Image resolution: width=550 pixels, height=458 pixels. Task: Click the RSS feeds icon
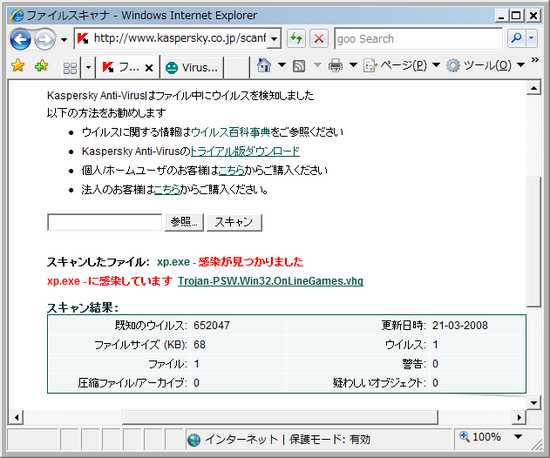299,66
